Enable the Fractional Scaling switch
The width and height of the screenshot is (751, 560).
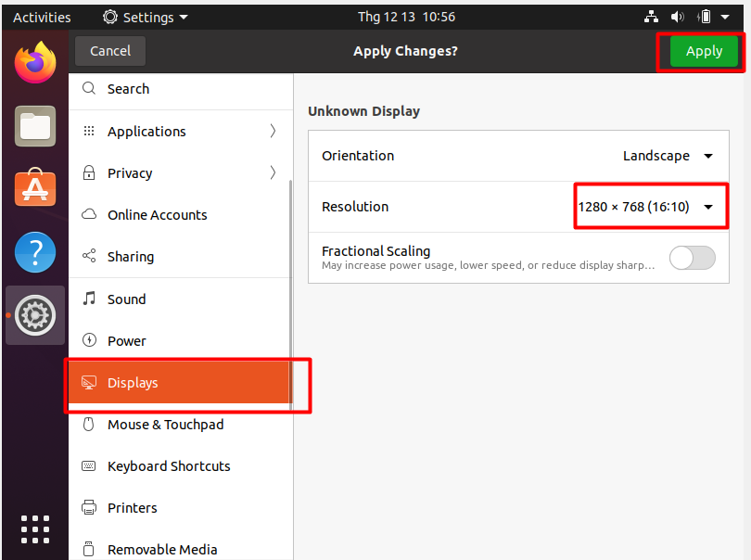693,258
